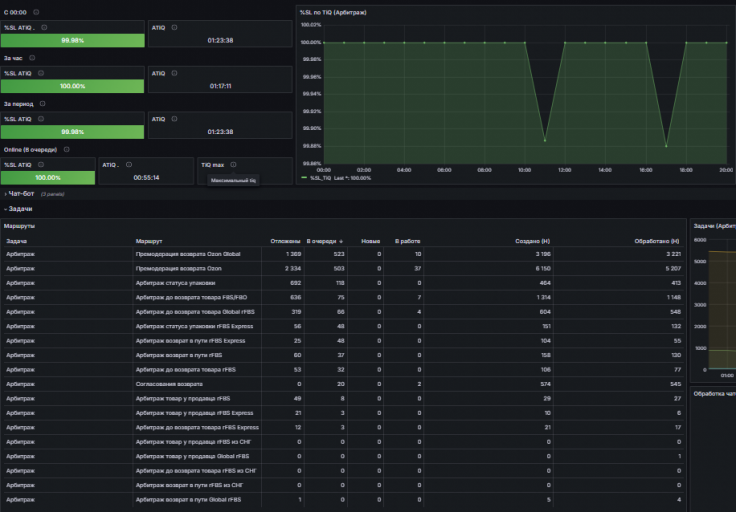
Task: Sort table by "Задача" column header
Action: tap(16, 241)
